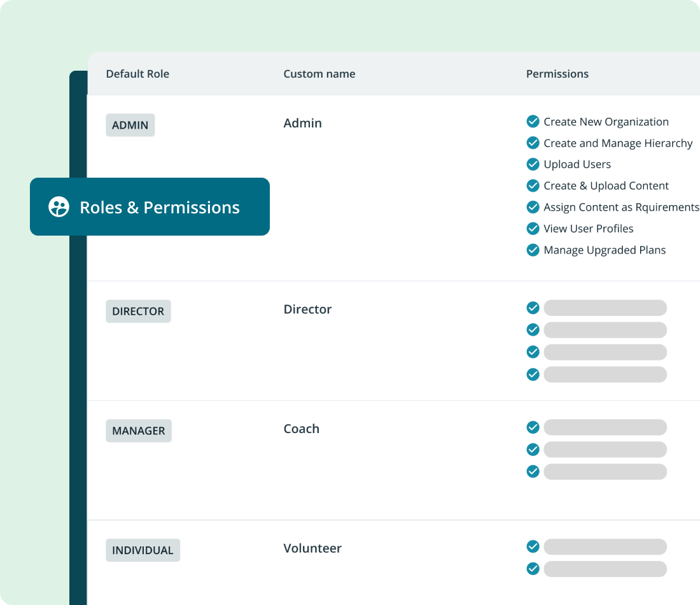
Task: Click the ADMIN role badge
Action: (130, 125)
